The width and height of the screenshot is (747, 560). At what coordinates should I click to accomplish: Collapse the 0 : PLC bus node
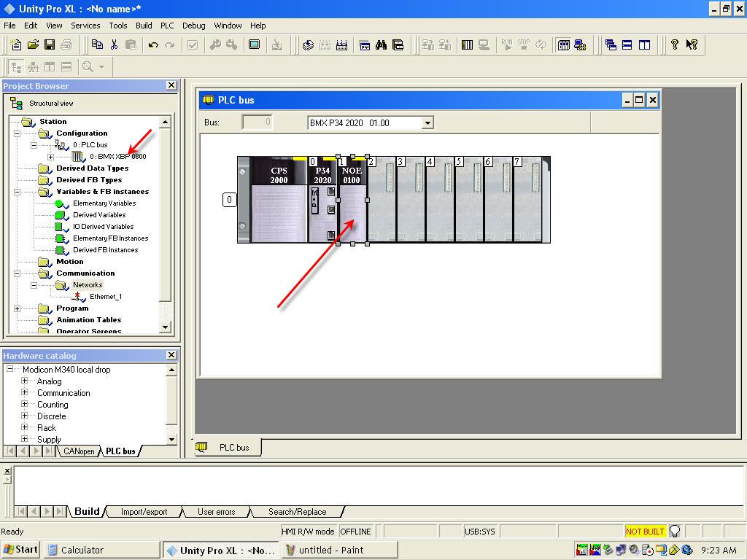tap(34, 145)
